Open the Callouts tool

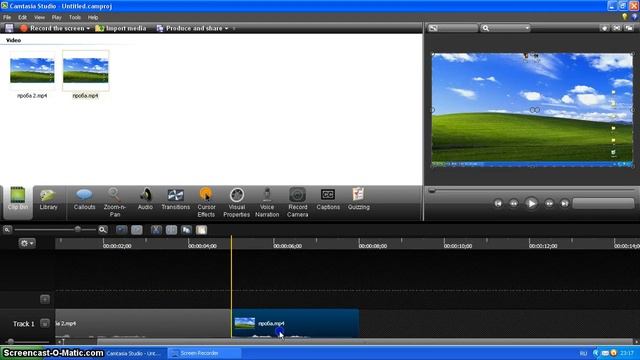(x=84, y=199)
